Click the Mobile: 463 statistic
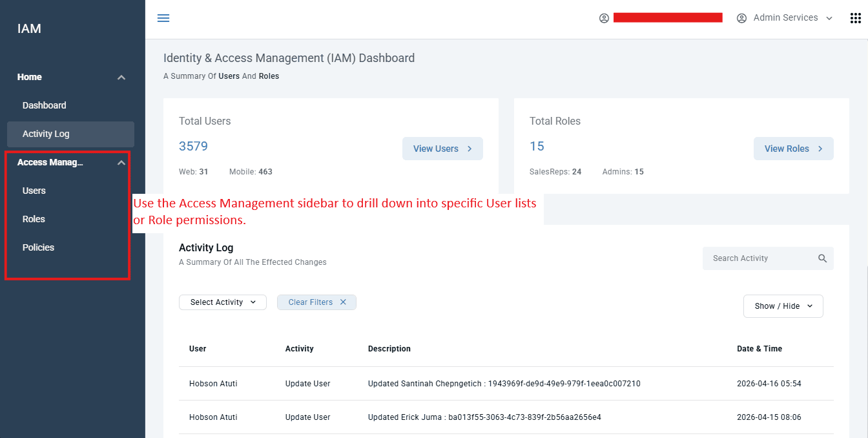 coord(251,172)
